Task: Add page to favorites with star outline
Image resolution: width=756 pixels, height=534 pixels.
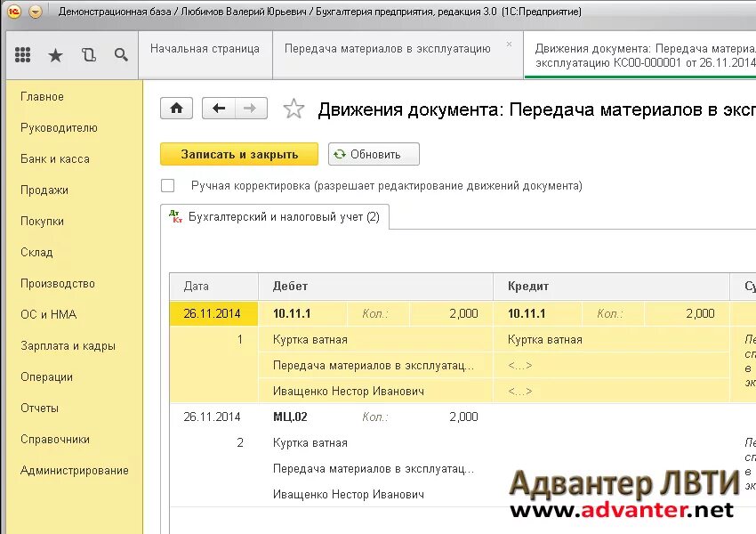Action: 294,109
